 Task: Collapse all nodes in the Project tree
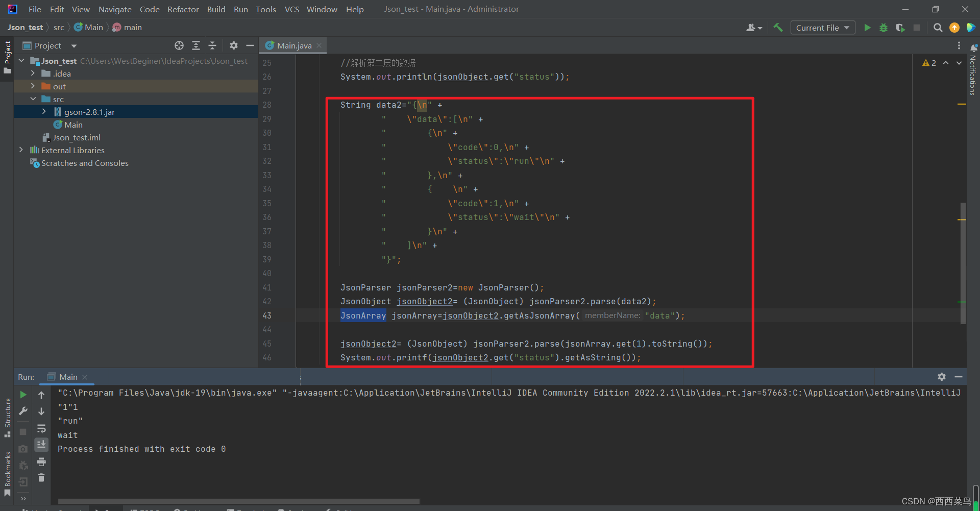click(213, 45)
